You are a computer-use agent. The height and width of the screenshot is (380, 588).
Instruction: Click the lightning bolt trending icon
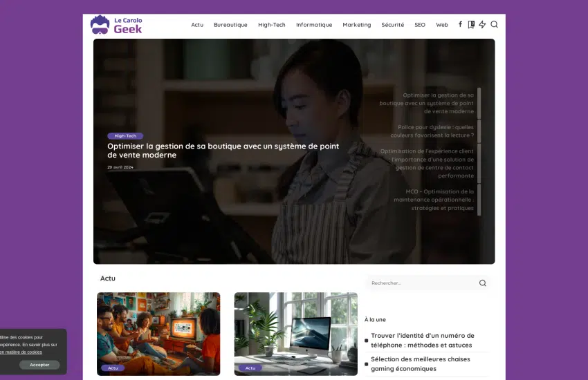[x=482, y=24]
